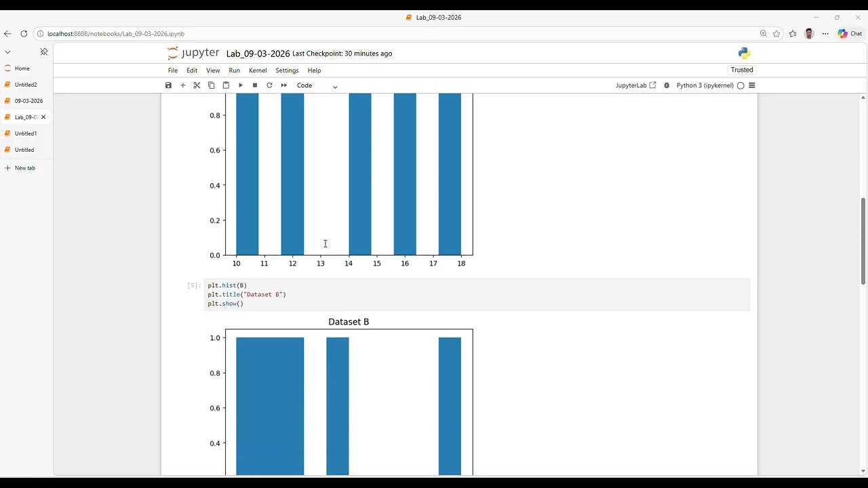The image size is (868, 488).
Task: Collapse the vertical tabs chevron
Action: (x=7, y=52)
